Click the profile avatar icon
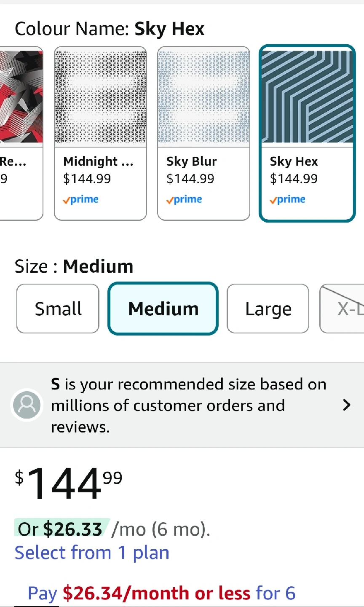 [27, 405]
